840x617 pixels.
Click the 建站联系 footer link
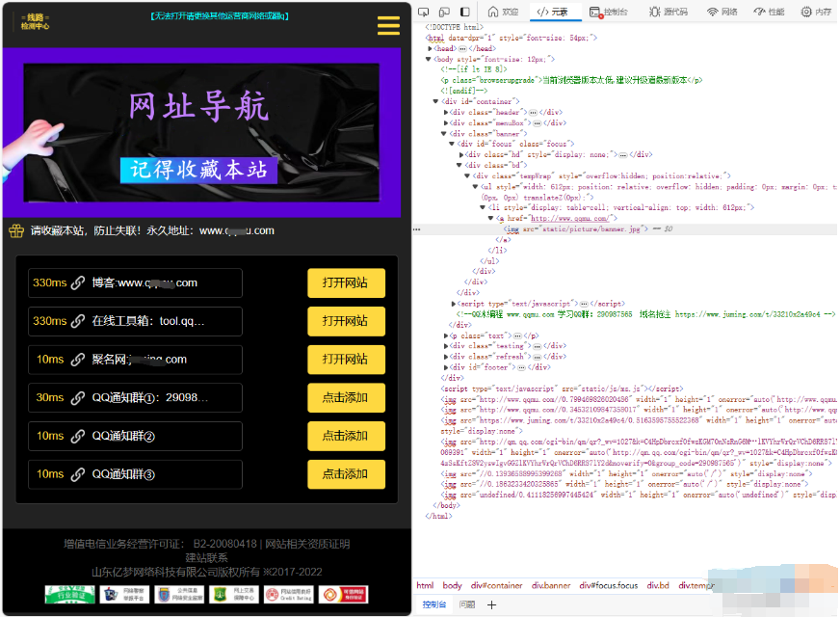point(207,558)
